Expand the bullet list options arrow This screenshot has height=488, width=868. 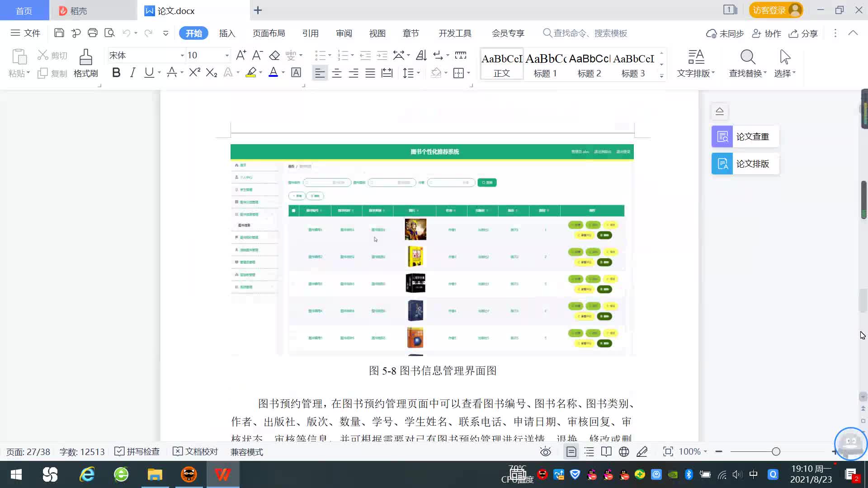330,56
